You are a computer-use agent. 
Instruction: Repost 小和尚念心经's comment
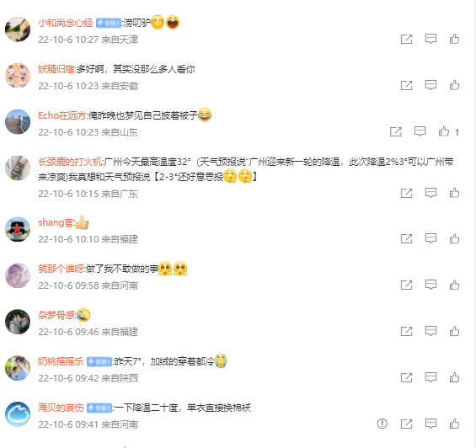pos(406,39)
